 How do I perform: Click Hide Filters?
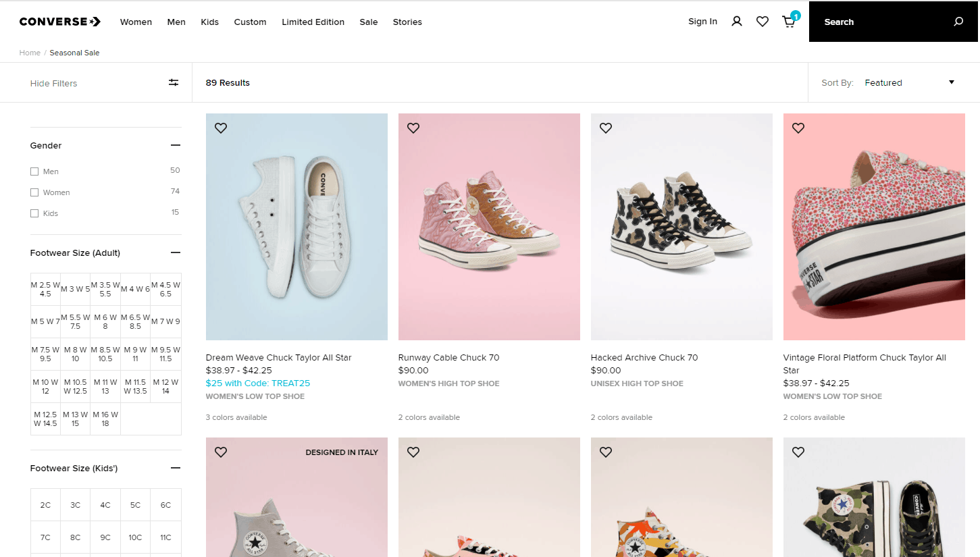[x=53, y=83]
